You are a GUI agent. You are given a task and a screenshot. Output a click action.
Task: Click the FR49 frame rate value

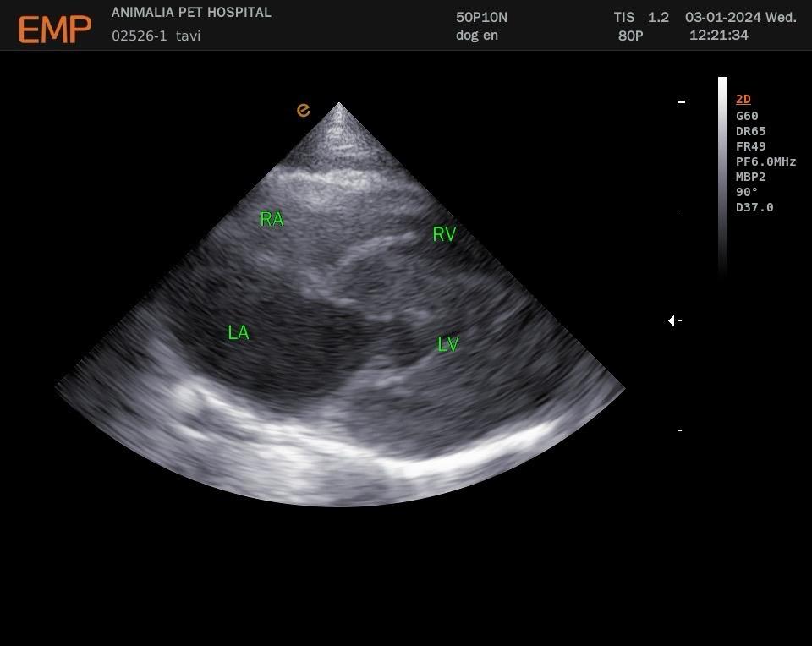coord(750,146)
